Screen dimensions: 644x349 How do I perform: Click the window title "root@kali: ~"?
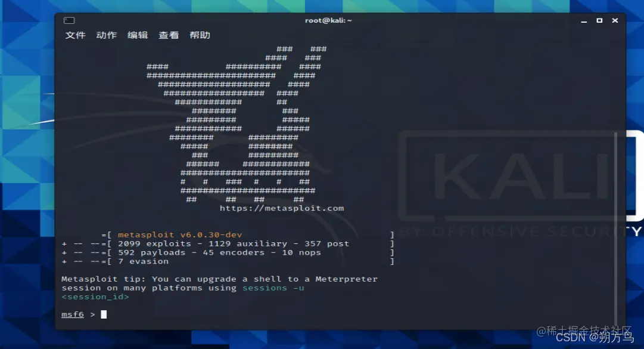coord(328,20)
